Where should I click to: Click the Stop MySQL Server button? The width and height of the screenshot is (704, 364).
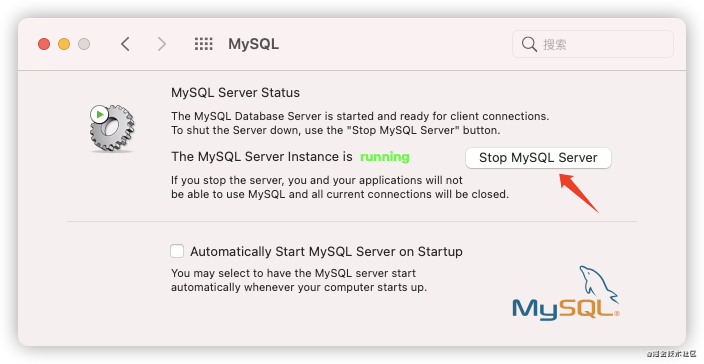point(538,158)
